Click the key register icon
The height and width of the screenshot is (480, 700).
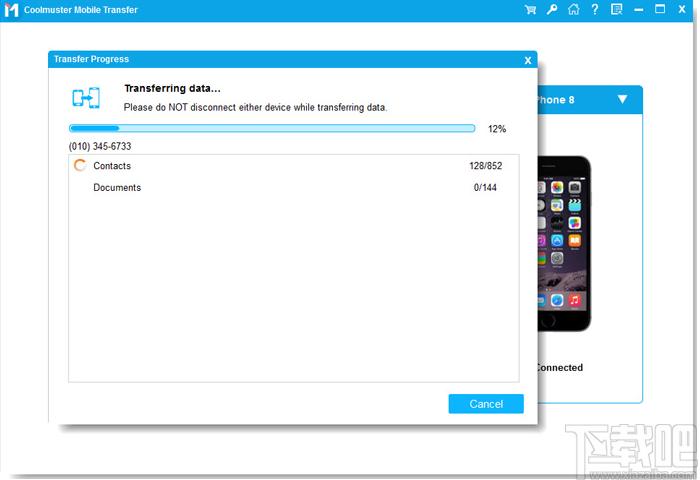coord(552,9)
